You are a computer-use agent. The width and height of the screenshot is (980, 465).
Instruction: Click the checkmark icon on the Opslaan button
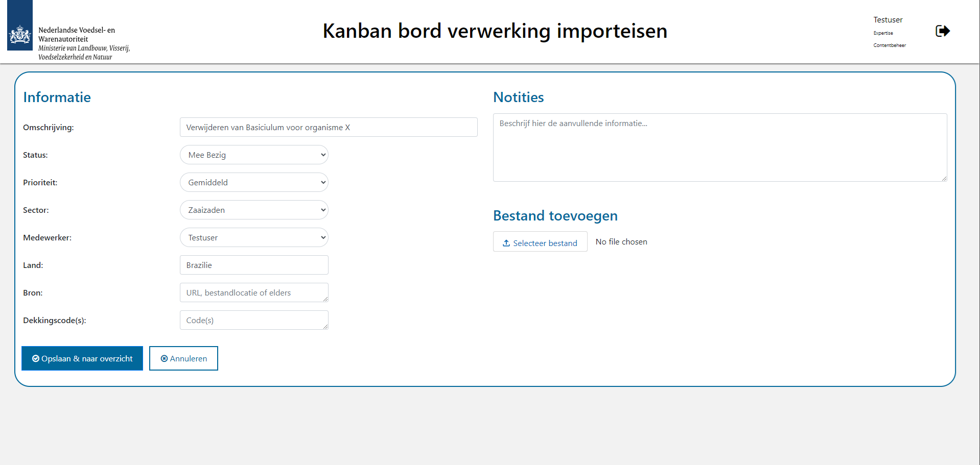pyautogui.click(x=36, y=359)
